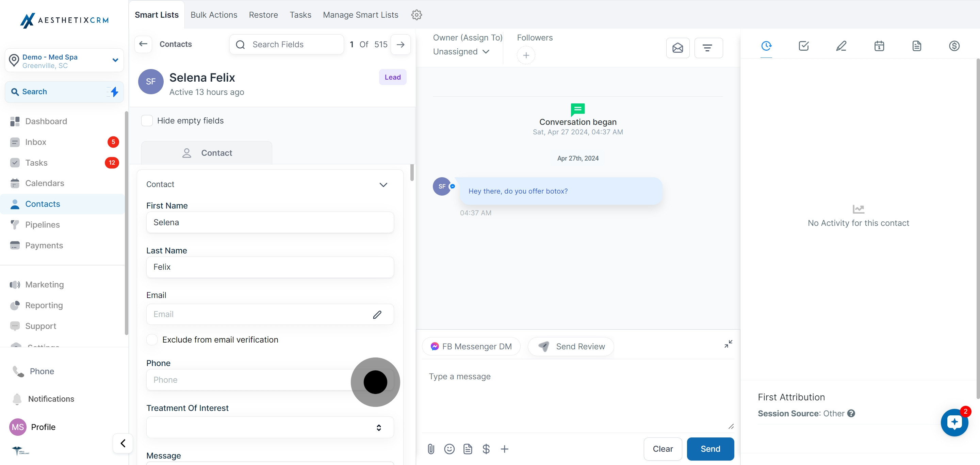Click the AesthetixCRM logo

pyautogui.click(x=64, y=20)
